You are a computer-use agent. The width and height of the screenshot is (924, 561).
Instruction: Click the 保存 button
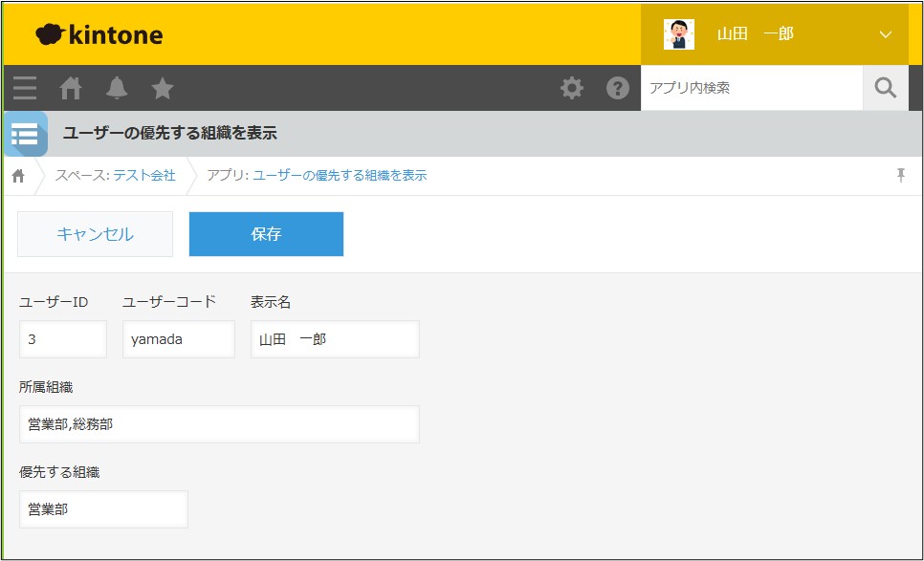tap(266, 234)
